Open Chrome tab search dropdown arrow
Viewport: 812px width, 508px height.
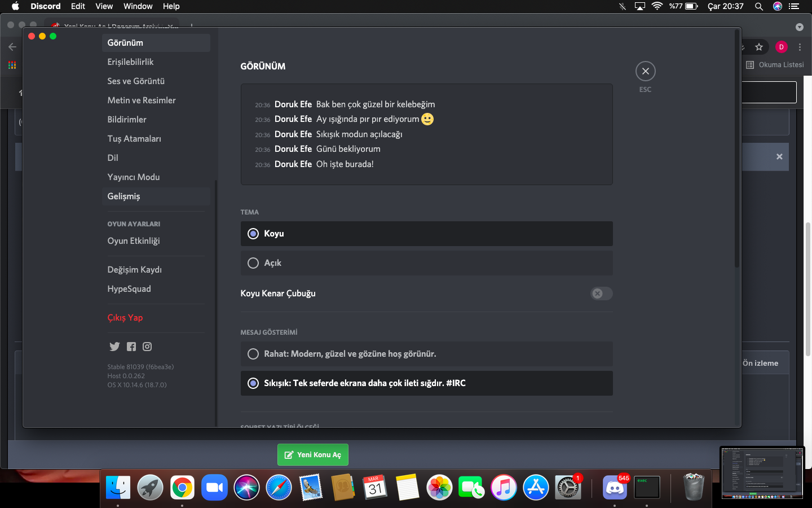(x=799, y=27)
